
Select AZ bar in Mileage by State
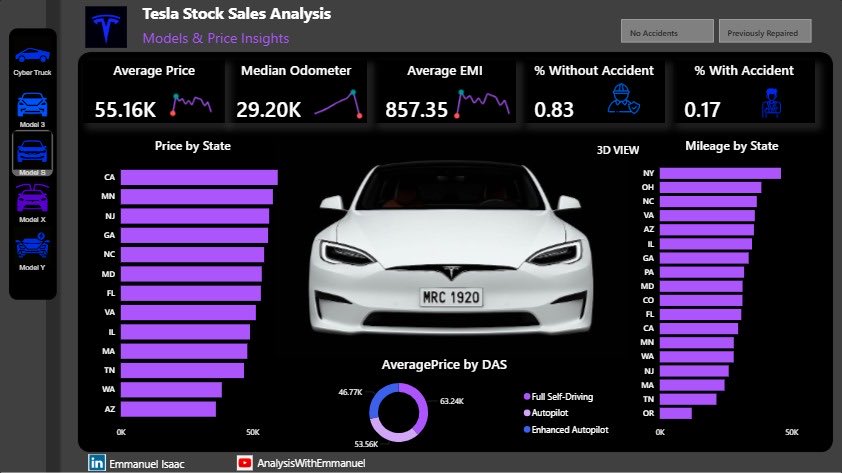tap(707, 230)
